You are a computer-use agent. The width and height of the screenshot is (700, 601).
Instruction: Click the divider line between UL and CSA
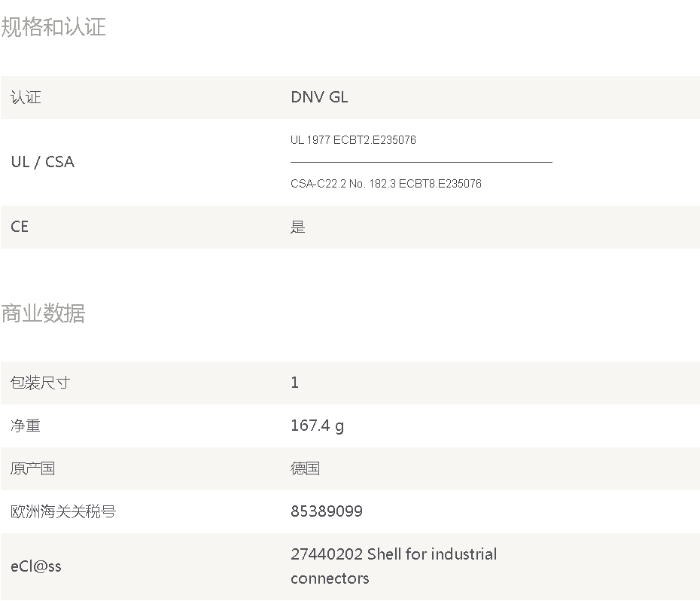[x=421, y=162]
